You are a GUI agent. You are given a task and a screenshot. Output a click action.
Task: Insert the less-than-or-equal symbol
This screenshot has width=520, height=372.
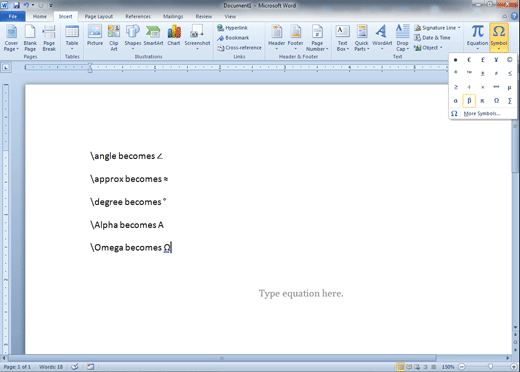509,73
